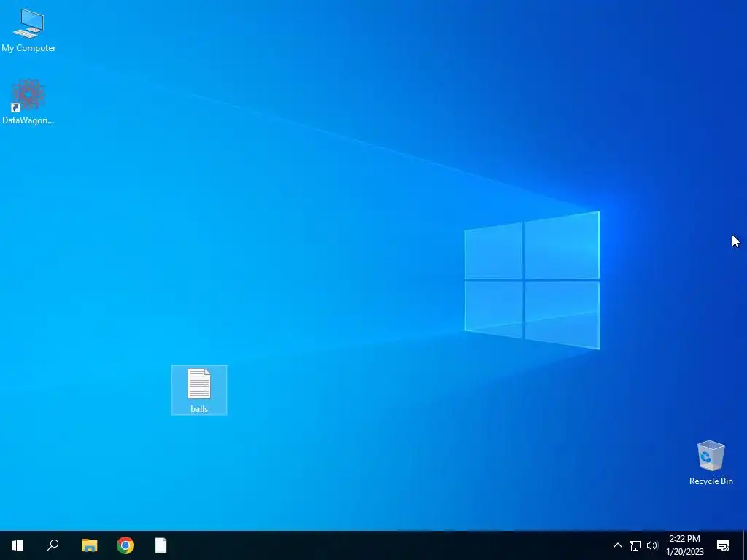Open clock showing 2:22 PM
This screenshot has width=747, height=560.
click(x=684, y=545)
